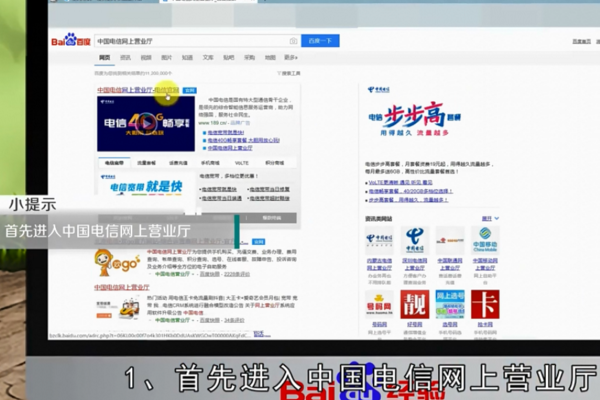Open the 内蒙古电信网上营业厅 logo tile

tap(379, 240)
